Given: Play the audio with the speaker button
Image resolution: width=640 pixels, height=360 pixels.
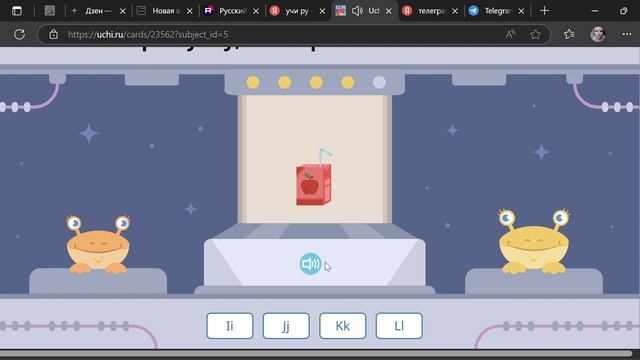Looking at the screenshot, I should click(310, 264).
